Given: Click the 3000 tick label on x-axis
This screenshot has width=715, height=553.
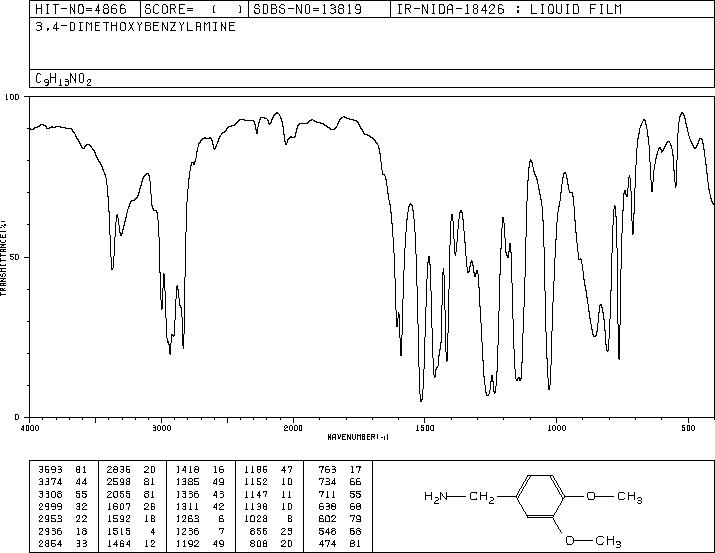Looking at the screenshot, I should 161,428.
